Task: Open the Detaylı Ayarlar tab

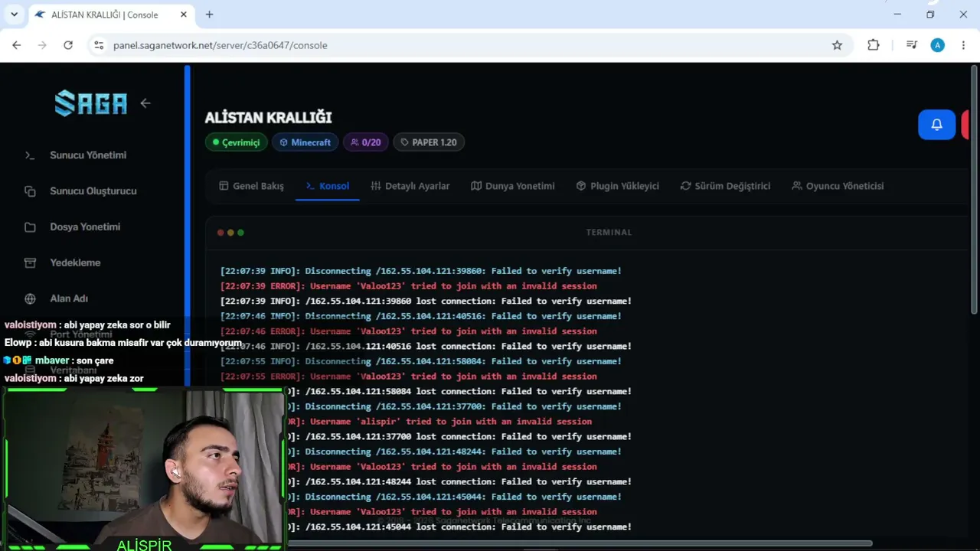Action: pos(410,186)
